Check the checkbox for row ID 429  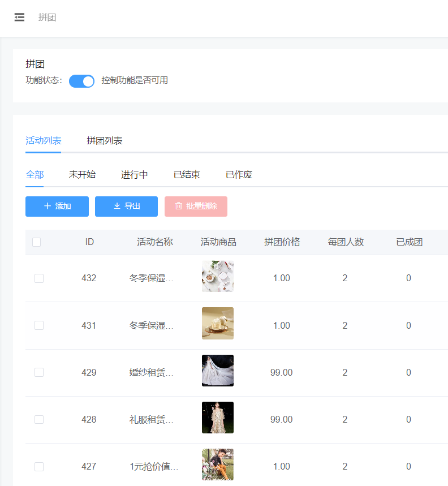pyautogui.click(x=39, y=372)
